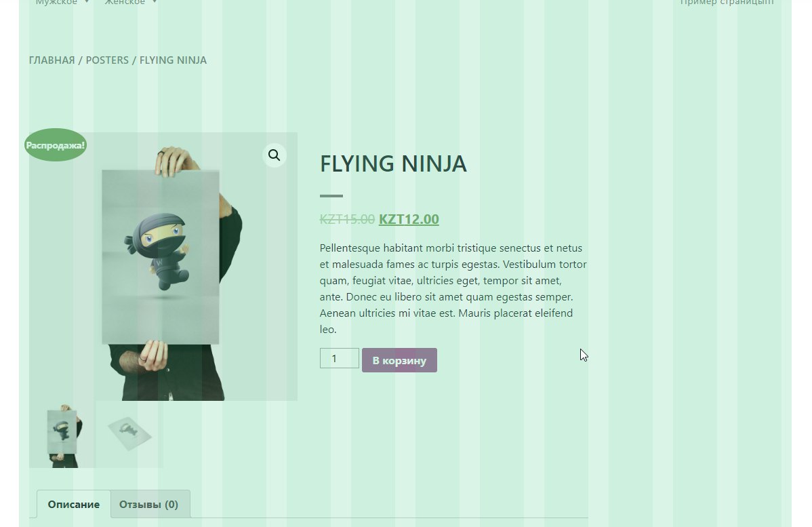The height and width of the screenshot is (527, 812).
Task: Expand the Женское dropdown arrow
Action: pyautogui.click(x=155, y=2)
